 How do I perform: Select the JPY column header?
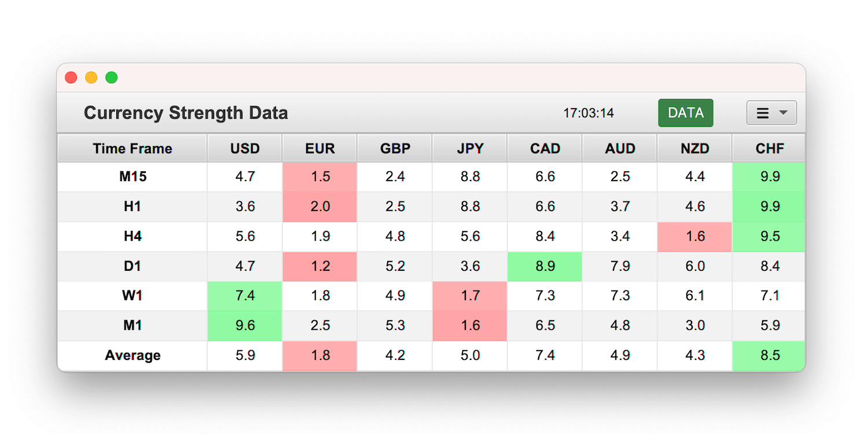pyautogui.click(x=469, y=148)
